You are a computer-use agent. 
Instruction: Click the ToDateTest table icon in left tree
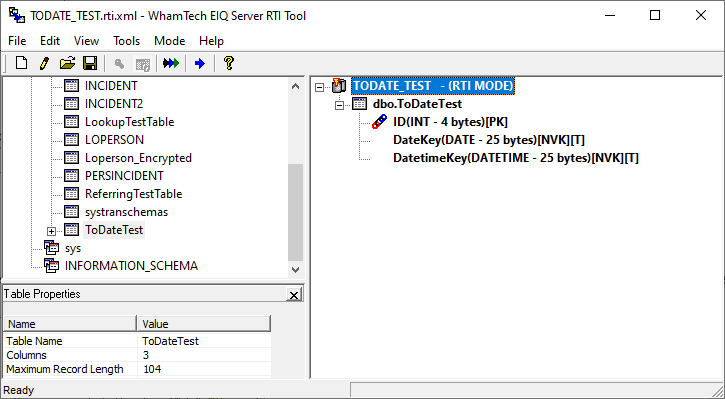tap(71, 230)
